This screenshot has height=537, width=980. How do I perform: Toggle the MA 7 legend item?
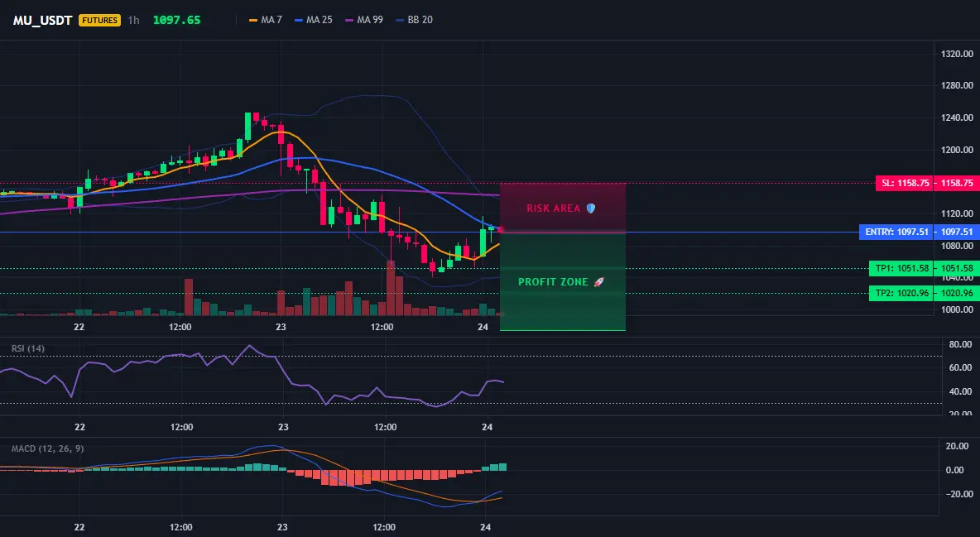click(x=266, y=20)
